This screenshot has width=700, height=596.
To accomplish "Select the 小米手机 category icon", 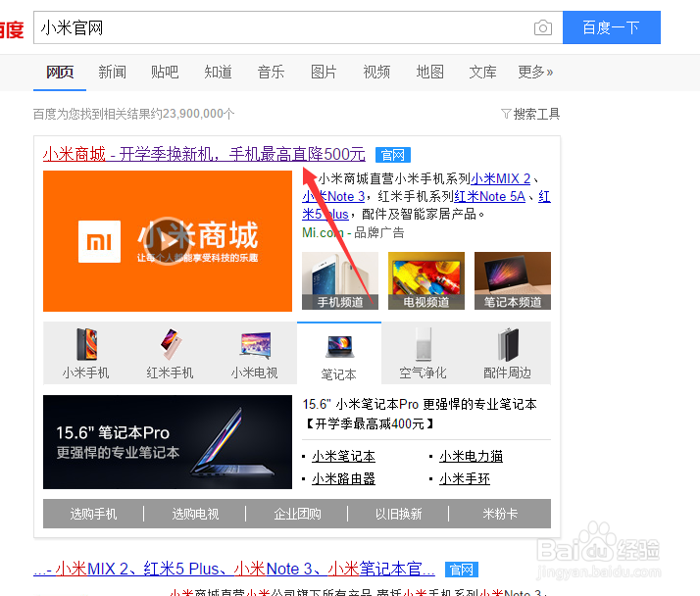I will click(85, 353).
